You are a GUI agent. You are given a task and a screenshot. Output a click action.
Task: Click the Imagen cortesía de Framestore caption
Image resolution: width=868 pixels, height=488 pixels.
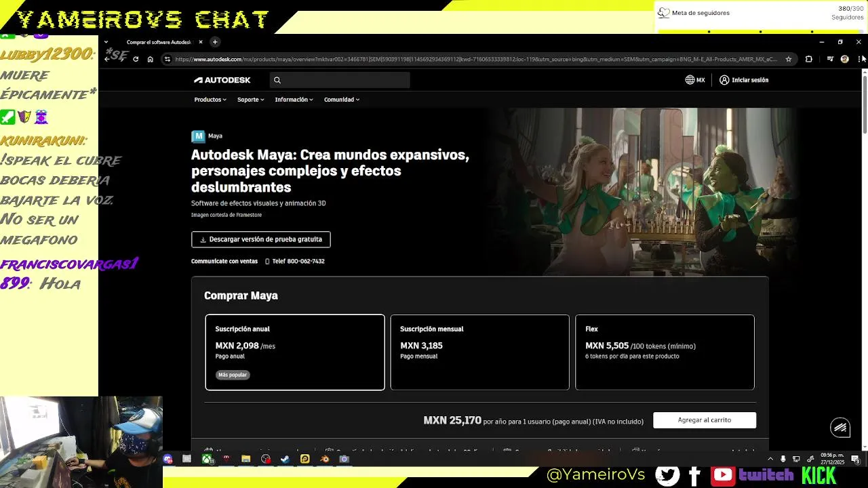pos(226,215)
